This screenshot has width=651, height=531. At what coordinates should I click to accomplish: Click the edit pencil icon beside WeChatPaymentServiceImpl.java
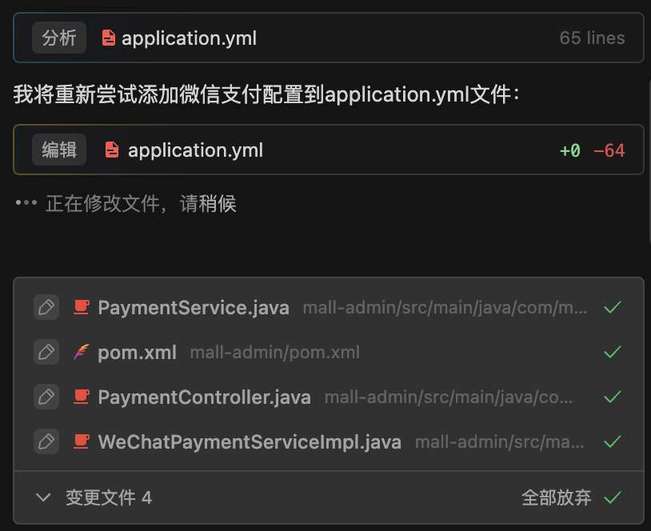[x=46, y=441]
